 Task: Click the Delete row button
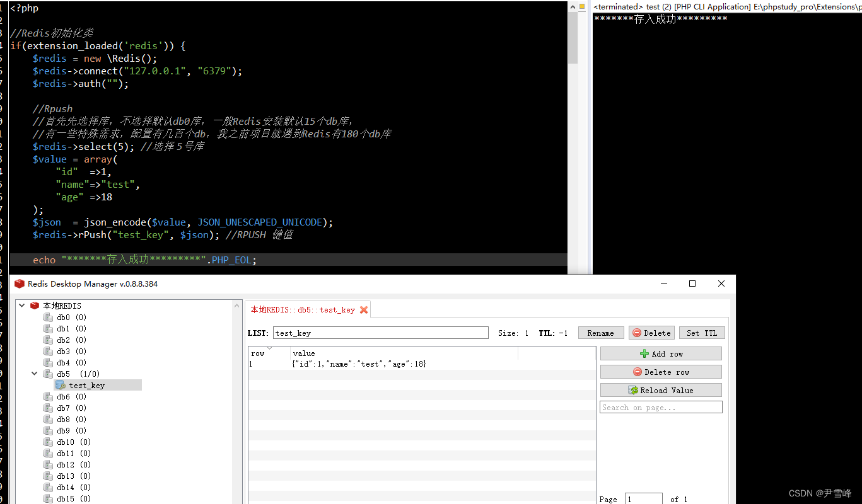point(661,372)
